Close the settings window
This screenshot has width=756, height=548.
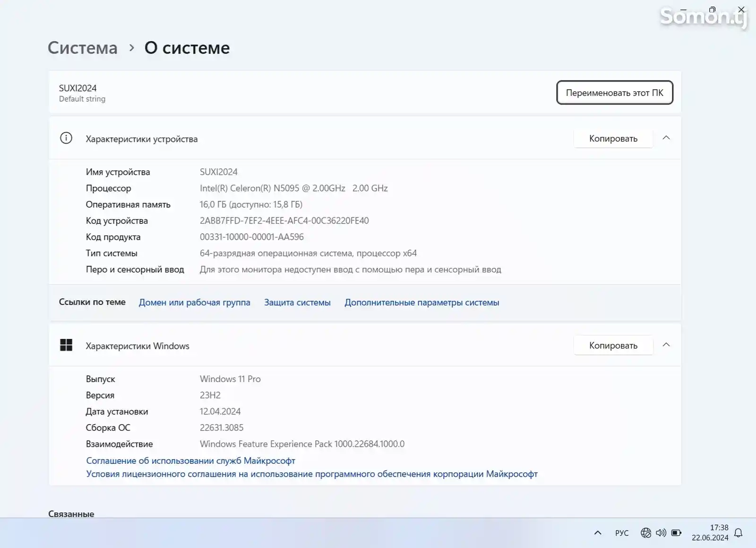tap(741, 9)
